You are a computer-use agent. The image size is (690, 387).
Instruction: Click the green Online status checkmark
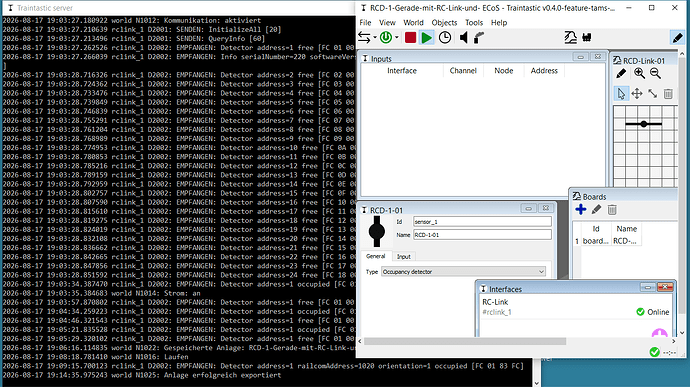(640, 312)
